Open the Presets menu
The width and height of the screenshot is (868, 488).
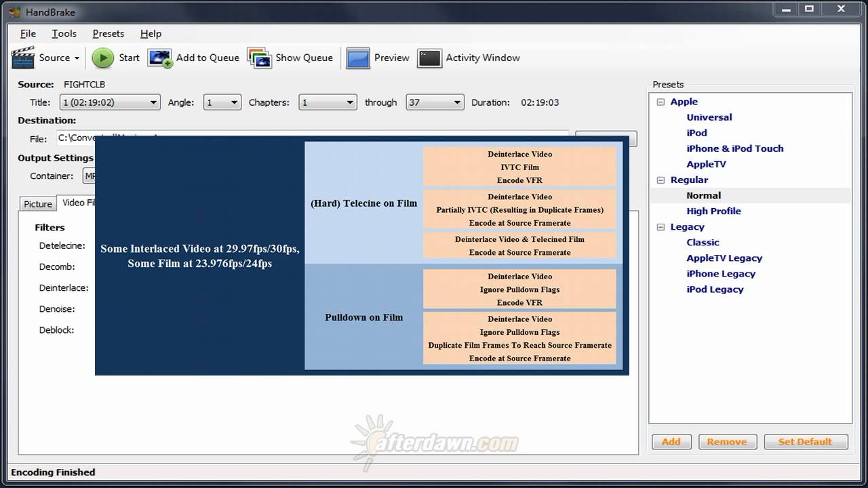[108, 33]
